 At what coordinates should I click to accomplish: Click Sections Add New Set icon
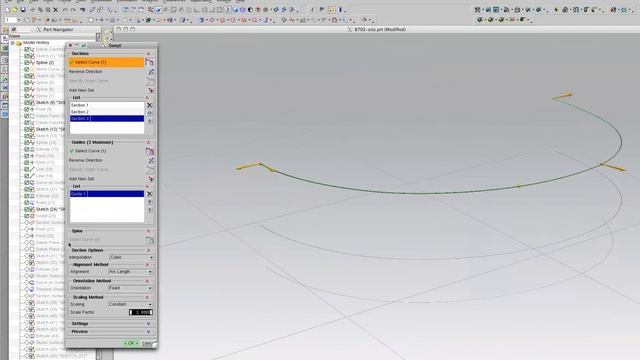coord(151,90)
